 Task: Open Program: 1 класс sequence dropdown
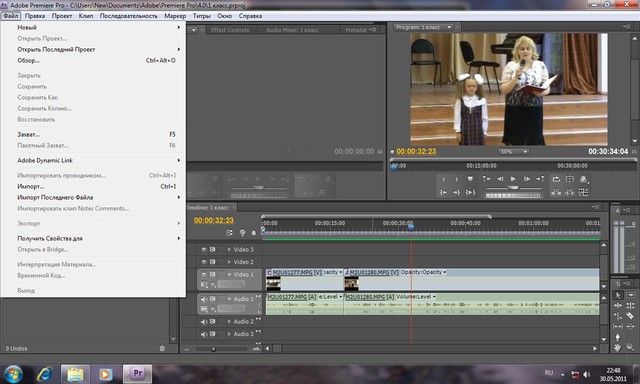(449, 27)
